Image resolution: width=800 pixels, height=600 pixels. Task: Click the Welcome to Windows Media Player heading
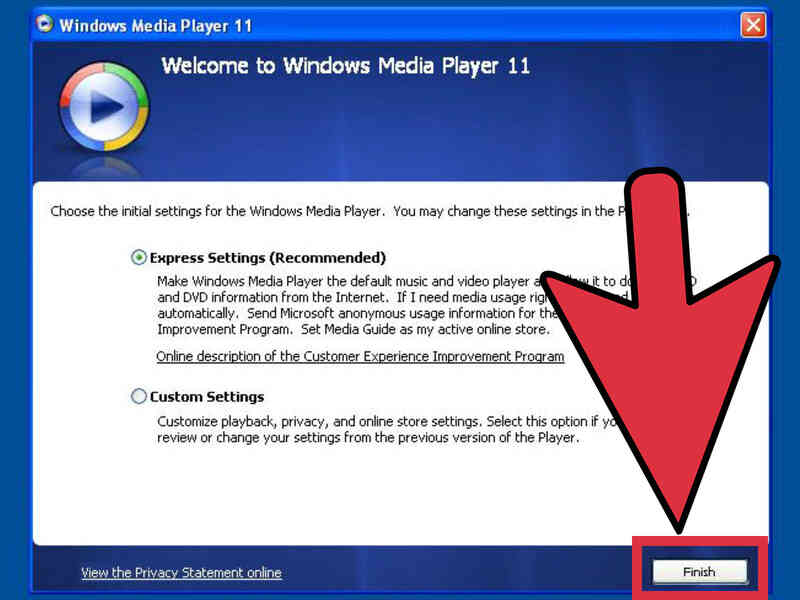tap(345, 66)
